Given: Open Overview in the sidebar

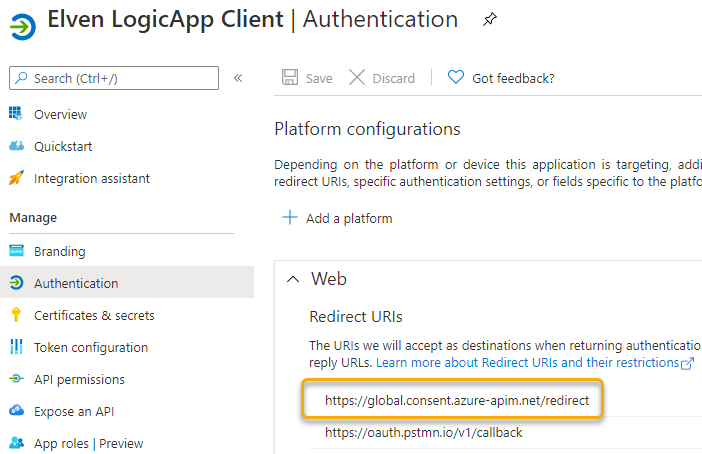Looking at the screenshot, I should pos(60,114).
